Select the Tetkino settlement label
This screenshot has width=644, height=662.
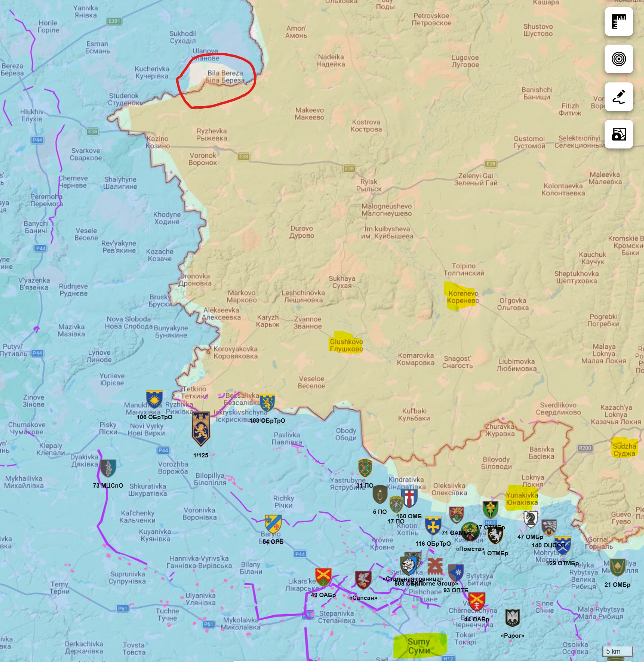pos(194,393)
